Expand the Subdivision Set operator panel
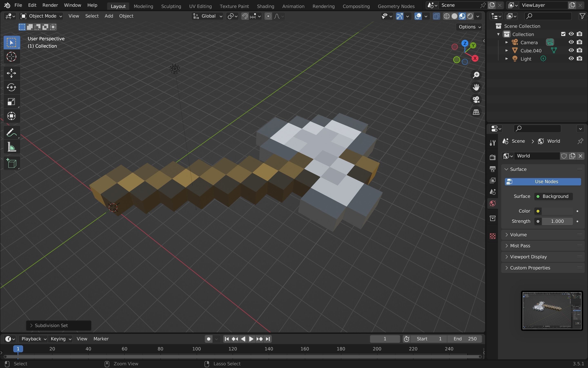 (x=59, y=325)
